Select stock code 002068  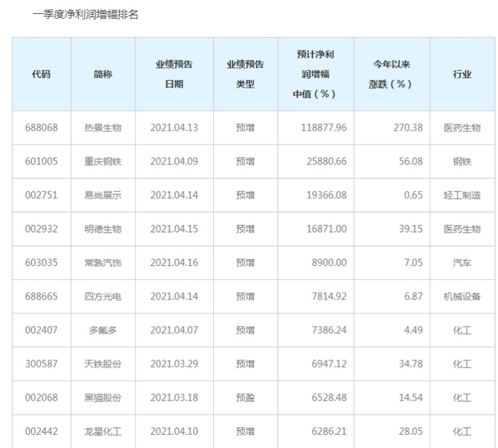coord(41,397)
